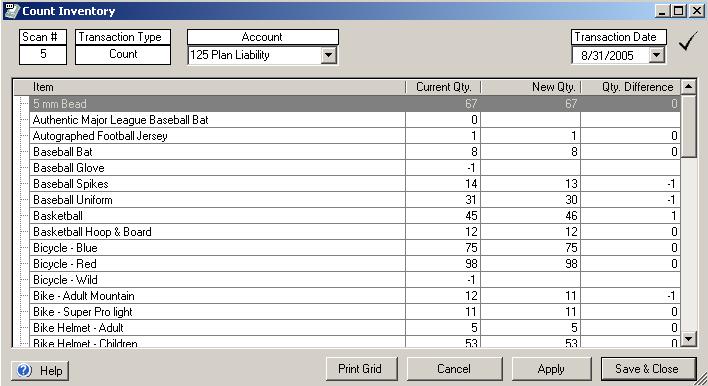Image resolution: width=708 pixels, height=386 pixels.
Task: Click New Qty. cell for Baseball Glove
Action: pyautogui.click(x=531, y=168)
